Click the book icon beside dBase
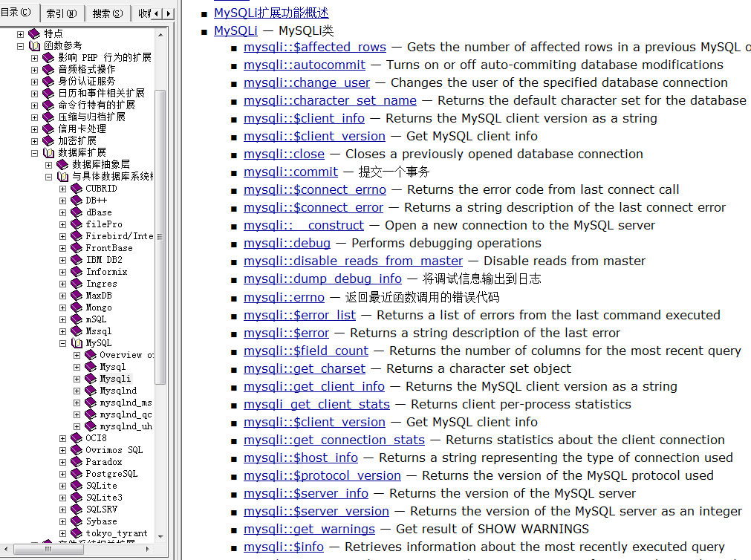751x560 pixels. click(77, 212)
